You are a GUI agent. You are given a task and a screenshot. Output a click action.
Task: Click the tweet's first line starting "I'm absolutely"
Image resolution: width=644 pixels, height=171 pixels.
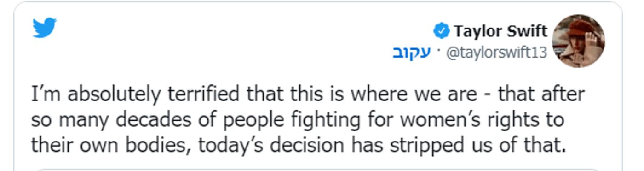point(308,94)
